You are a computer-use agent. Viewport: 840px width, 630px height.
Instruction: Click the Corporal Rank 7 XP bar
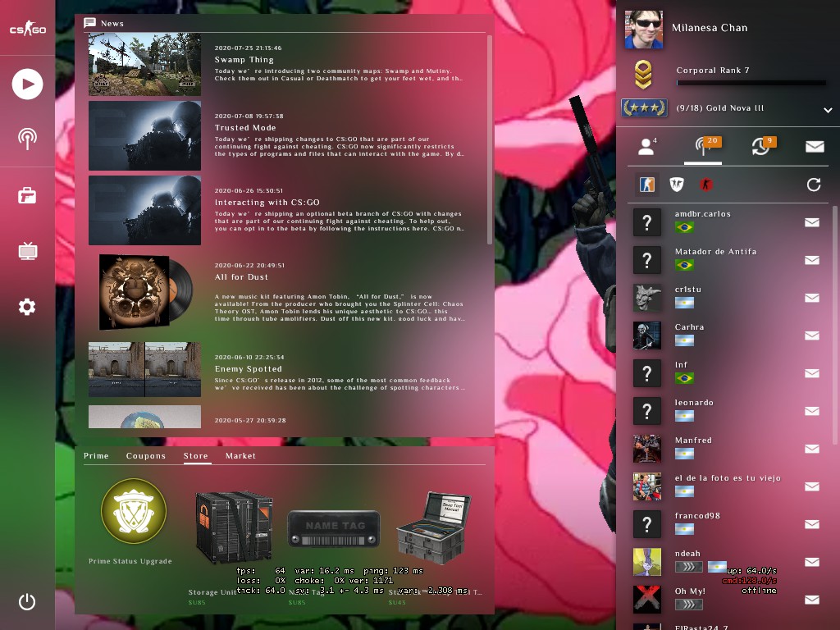click(751, 83)
